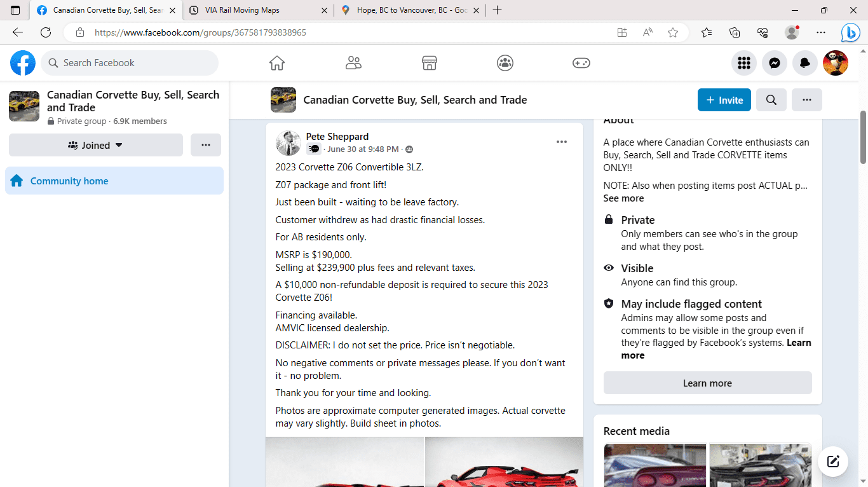The height and width of the screenshot is (487, 868).
Task: Open the Friends icon
Action: tap(353, 63)
